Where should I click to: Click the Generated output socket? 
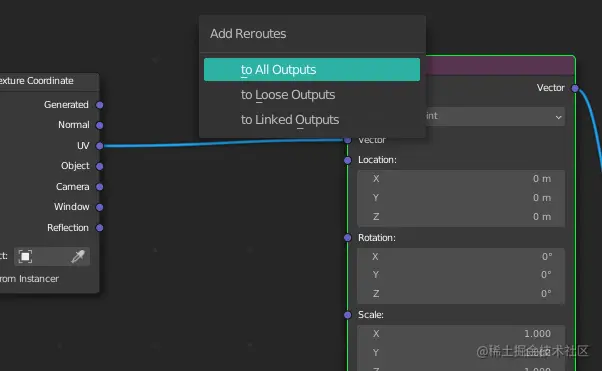click(99, 105)
